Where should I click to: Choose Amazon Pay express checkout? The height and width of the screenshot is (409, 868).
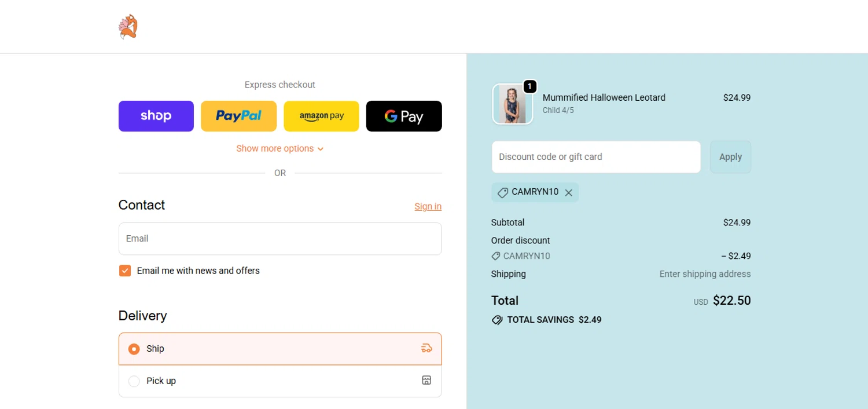pos(321,116)
